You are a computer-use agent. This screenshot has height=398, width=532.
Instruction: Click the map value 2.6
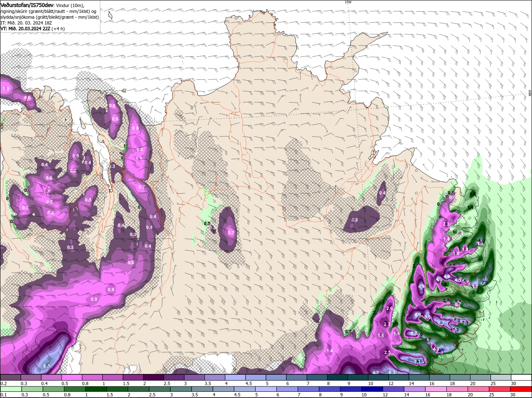[389, 308]
